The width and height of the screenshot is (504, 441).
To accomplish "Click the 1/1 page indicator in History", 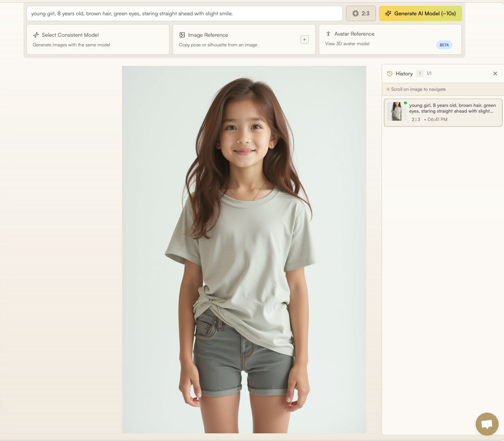I will point(429,74).
